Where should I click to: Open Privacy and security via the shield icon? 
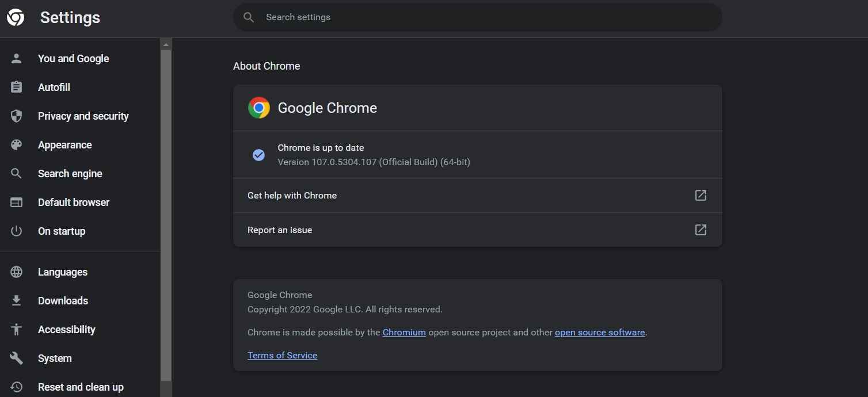(16, 116)
